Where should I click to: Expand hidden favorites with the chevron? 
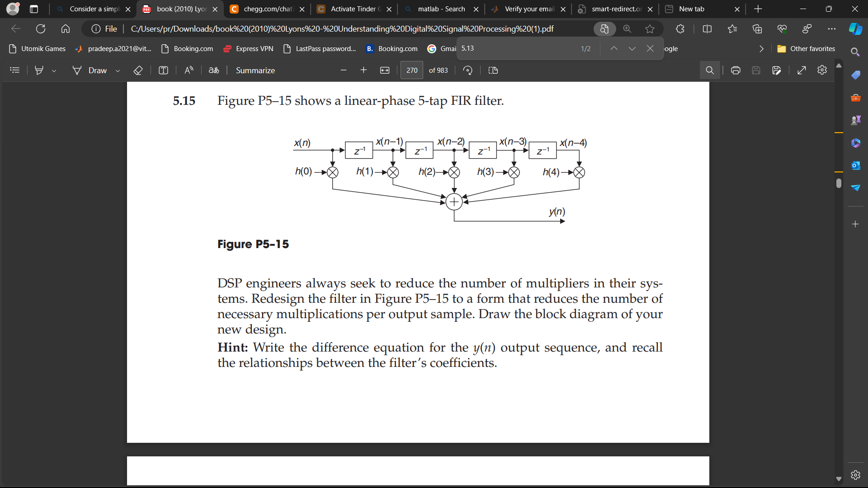[x=761, y=48]
